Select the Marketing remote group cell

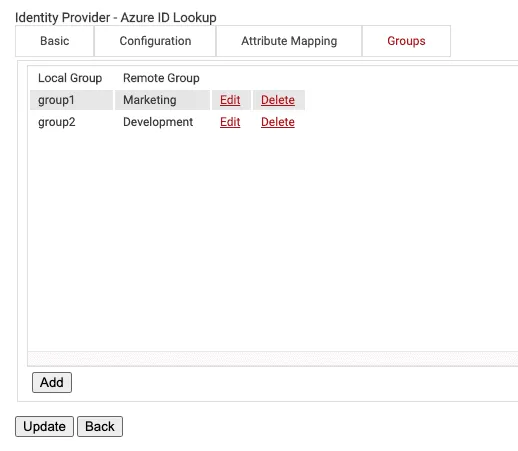click(x=162, y=100)
